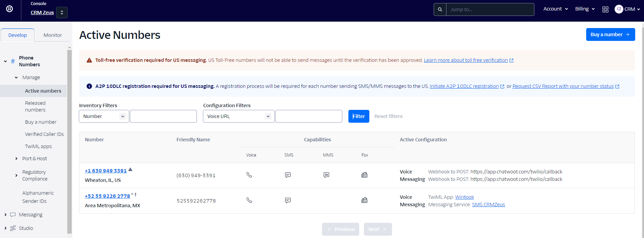644x238 pixels.
Task: Open the Billing menu
Action: pyautogui.click(x=585, y=9)
